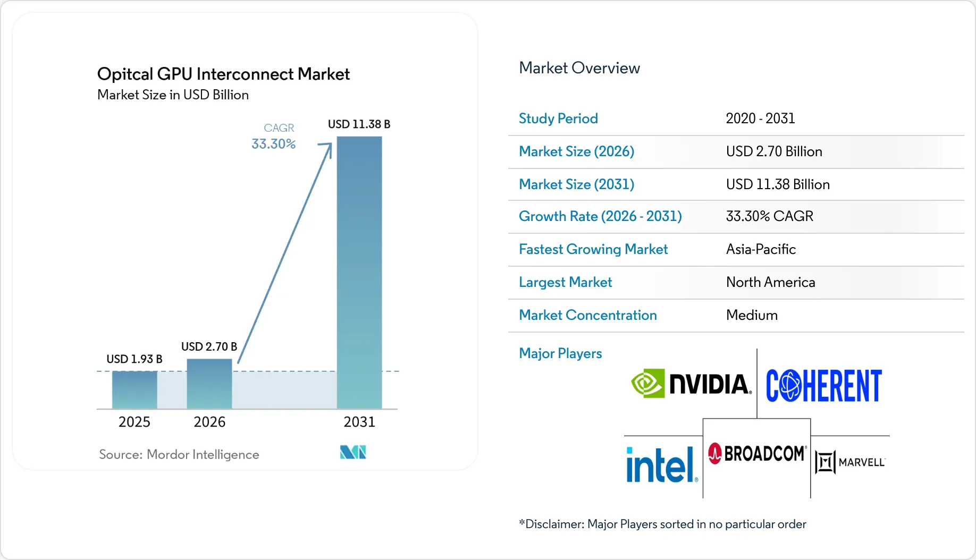Click the 'Study Period' row label
The height and width of the screenshot is (560, 976).
pyautogui.click(x=558, y=118)
